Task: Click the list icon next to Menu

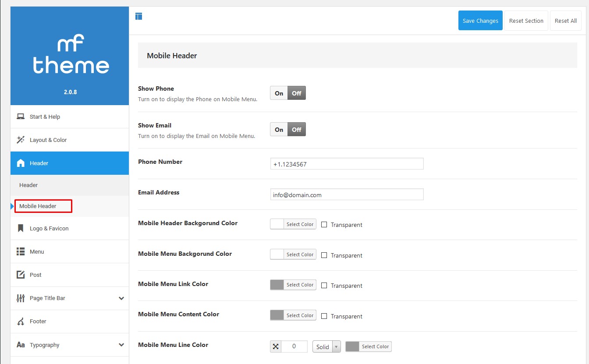Action: (x=20, y=251)
